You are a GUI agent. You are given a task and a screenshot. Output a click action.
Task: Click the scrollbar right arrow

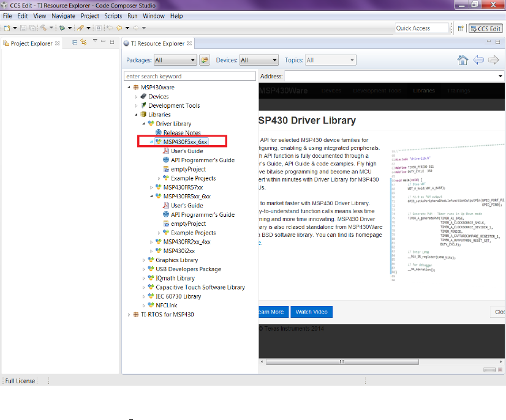[x=501, y=362]
